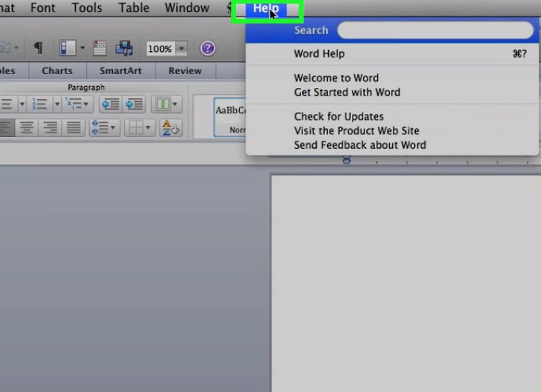
Task: Switch to the SmartArt tab
Action: 120,70
